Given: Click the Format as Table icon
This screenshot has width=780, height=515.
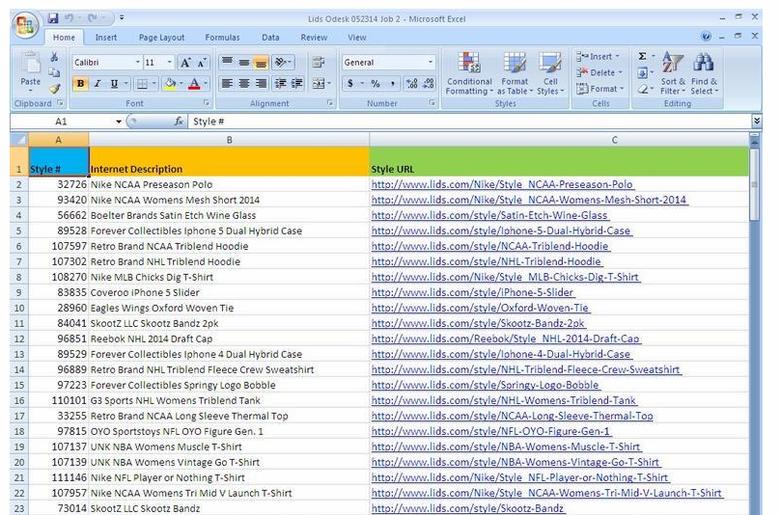Looking at the screenshot, I should coord(514,73).
